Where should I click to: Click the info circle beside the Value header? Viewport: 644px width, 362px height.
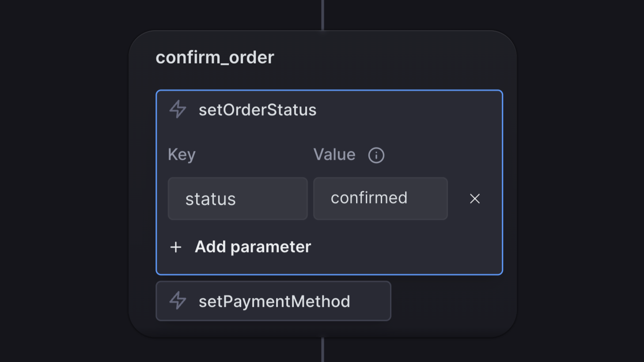click(376, 155)
